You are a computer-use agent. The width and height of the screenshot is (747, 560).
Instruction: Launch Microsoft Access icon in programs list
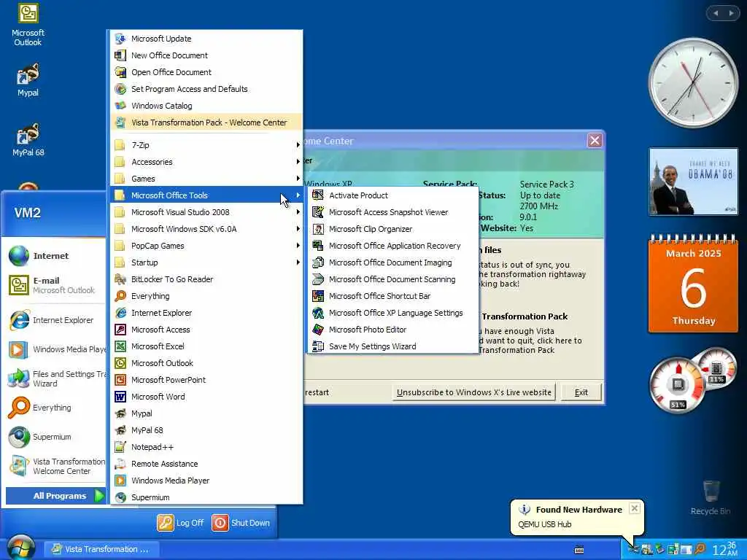pos(120,330)
